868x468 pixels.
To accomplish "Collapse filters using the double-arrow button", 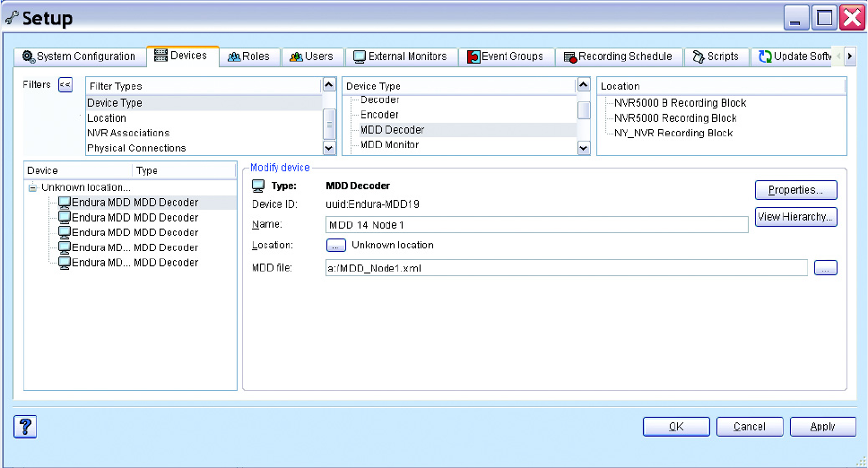I will [65, 85].
